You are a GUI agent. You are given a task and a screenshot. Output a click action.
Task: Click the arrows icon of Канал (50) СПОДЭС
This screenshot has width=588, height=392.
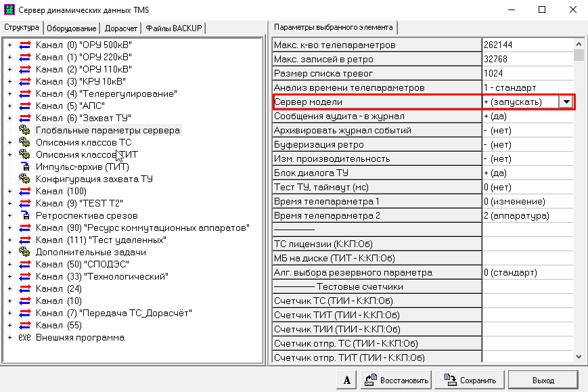click(24, 264)
